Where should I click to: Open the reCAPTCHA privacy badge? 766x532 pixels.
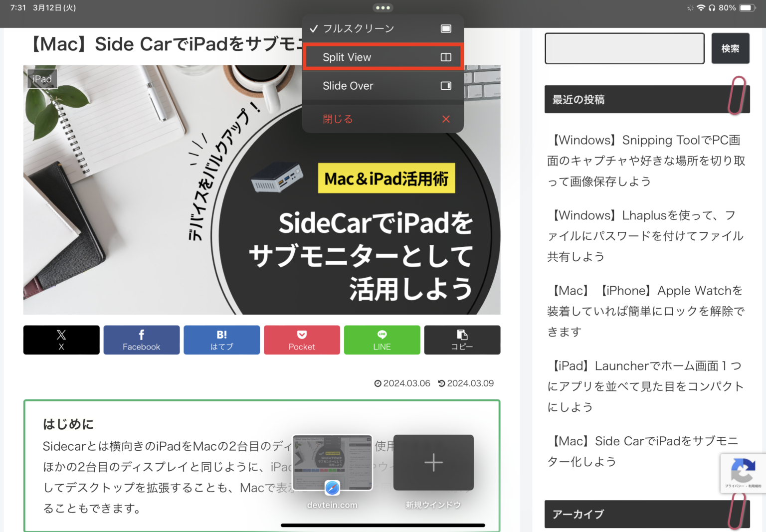(x=743, y=473)
